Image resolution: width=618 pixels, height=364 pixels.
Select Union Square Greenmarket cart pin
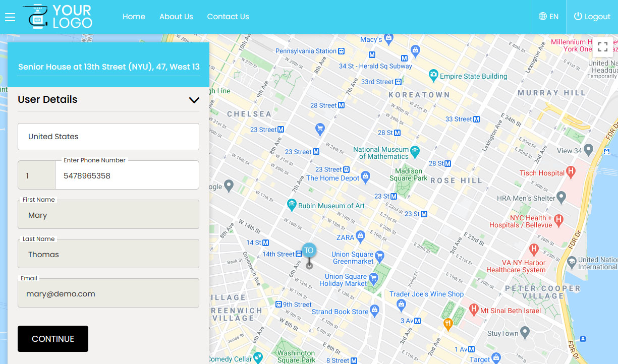[380, 256]
